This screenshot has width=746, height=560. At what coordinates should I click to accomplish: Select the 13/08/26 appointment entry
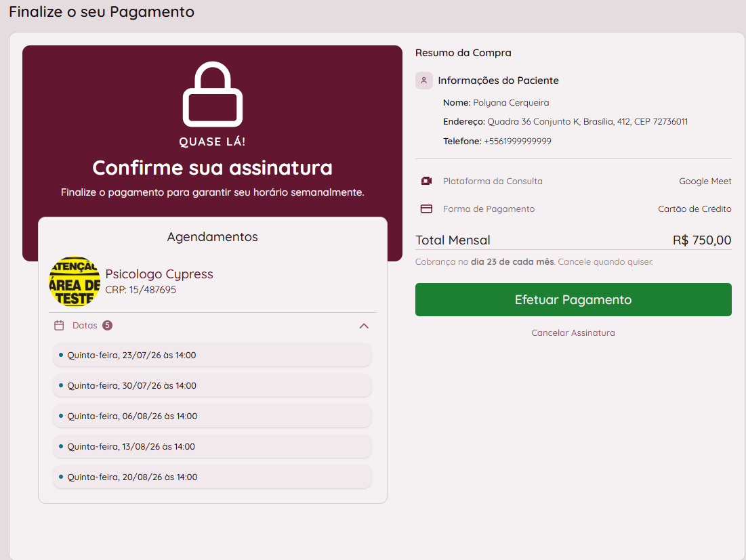coord(212,446)
